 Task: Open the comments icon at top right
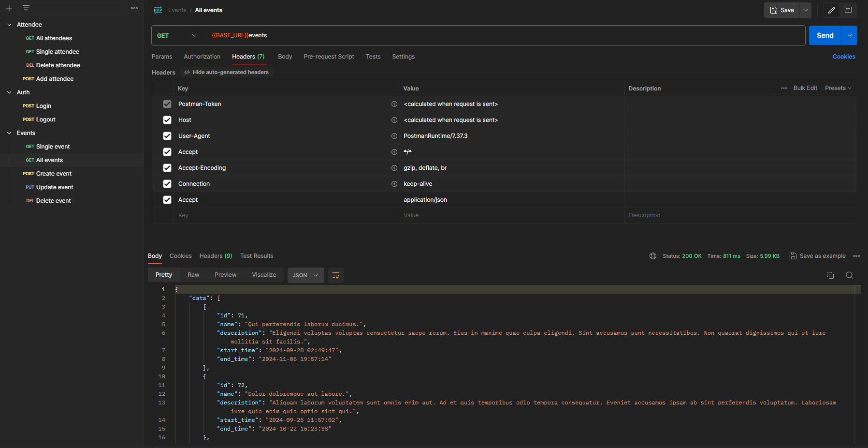coord(848,10)
